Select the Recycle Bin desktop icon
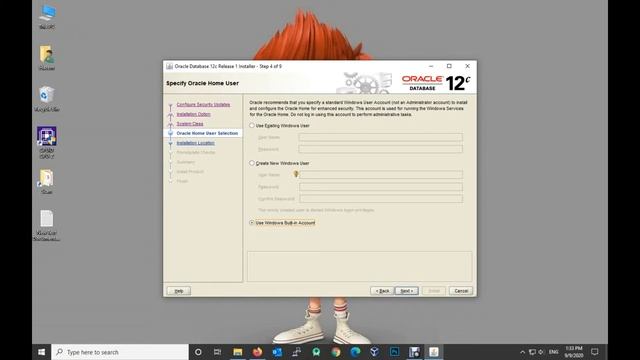 point(47,99)
